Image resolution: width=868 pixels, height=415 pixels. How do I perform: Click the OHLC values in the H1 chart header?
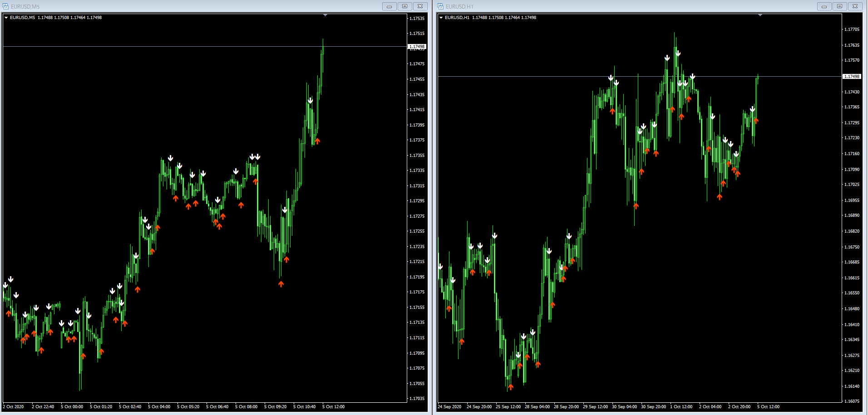[504, 18]
